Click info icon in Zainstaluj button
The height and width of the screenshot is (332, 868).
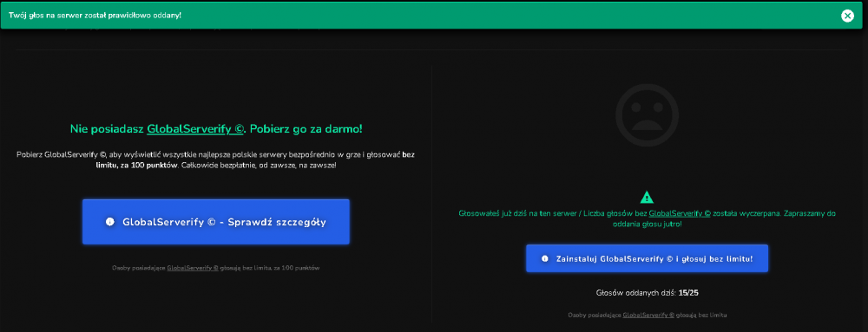[545, 258]
